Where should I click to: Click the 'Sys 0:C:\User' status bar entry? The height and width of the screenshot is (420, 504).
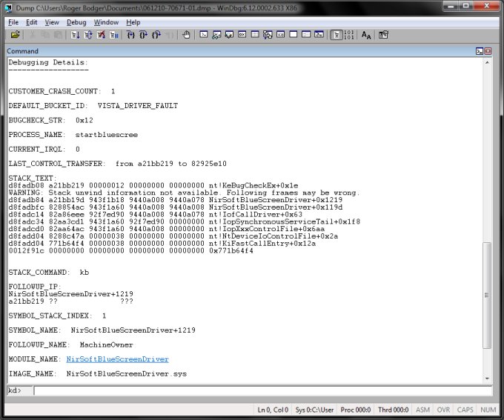[314, 410]
